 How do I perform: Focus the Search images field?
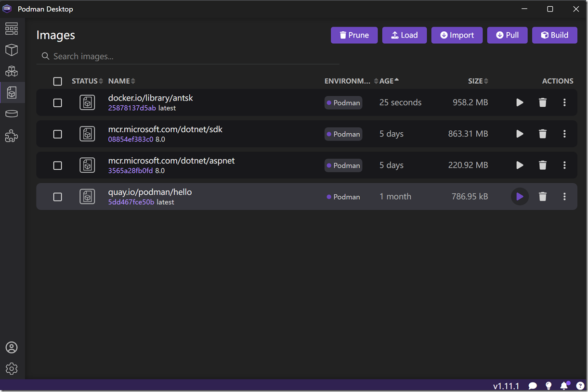tap(188, 56)
